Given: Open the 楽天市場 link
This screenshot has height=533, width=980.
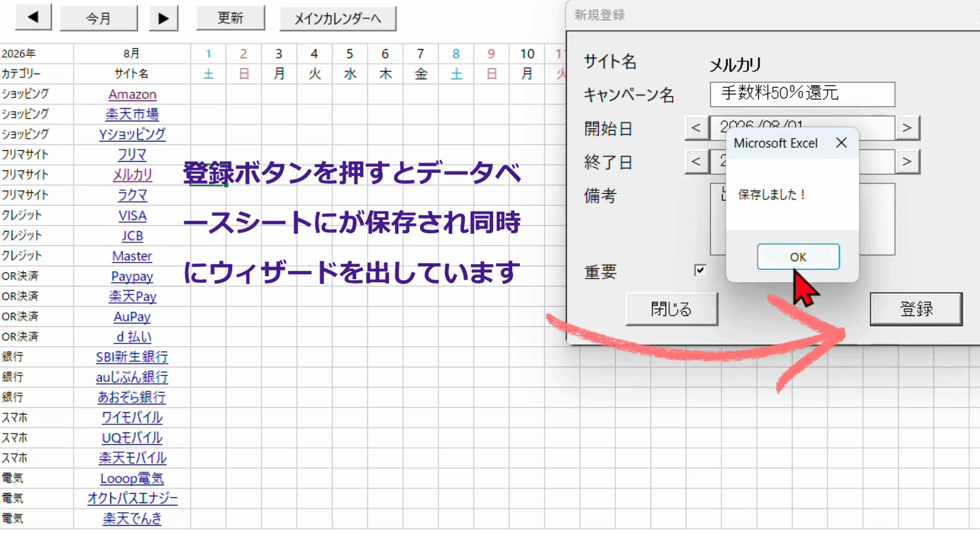Looking at the screenshot, I should [132, 114].
